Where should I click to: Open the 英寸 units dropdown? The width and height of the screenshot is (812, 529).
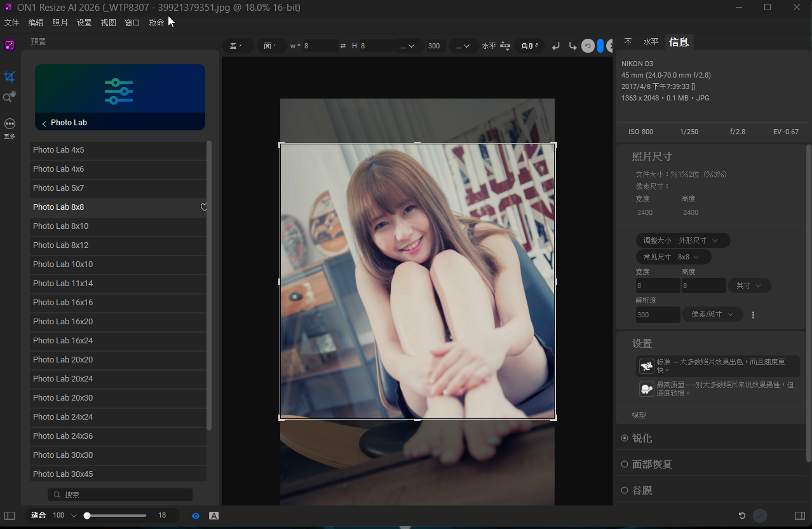749,286
